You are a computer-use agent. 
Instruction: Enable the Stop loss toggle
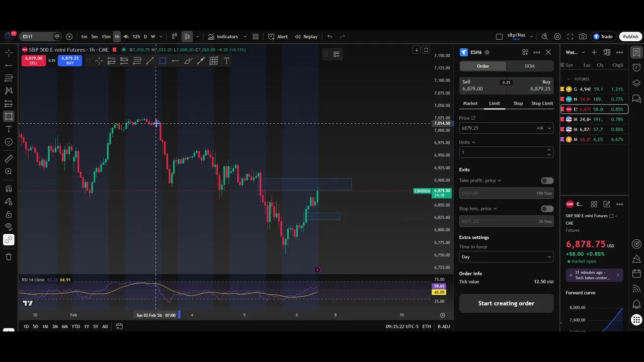[x=547, y=209]
